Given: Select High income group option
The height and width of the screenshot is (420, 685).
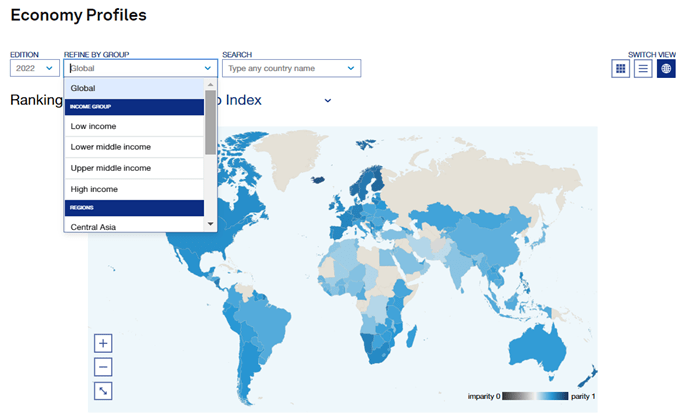Looking at the screenshot, I should coord(134,189).
